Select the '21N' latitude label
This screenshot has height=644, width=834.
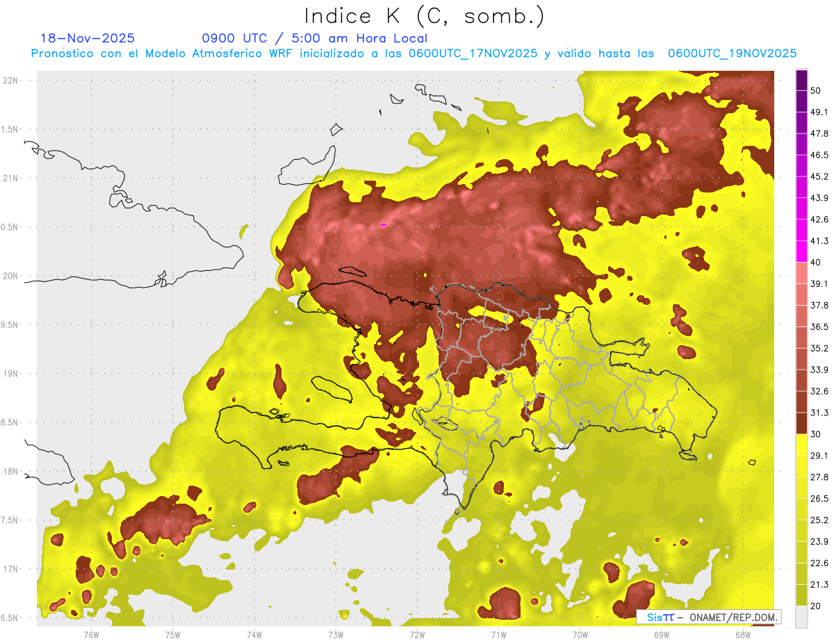[x=10, y=178]
